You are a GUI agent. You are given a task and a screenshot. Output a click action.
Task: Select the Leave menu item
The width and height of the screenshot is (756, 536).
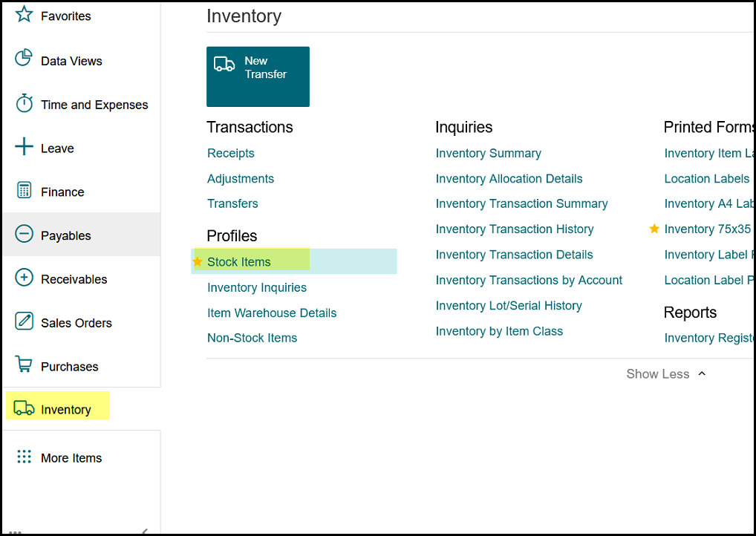[57, 148]
